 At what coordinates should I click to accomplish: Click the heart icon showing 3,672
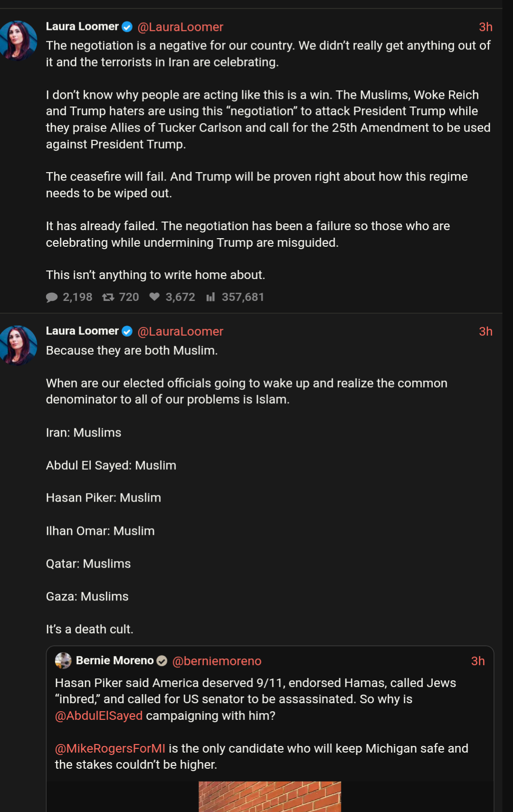click(155, 297)
